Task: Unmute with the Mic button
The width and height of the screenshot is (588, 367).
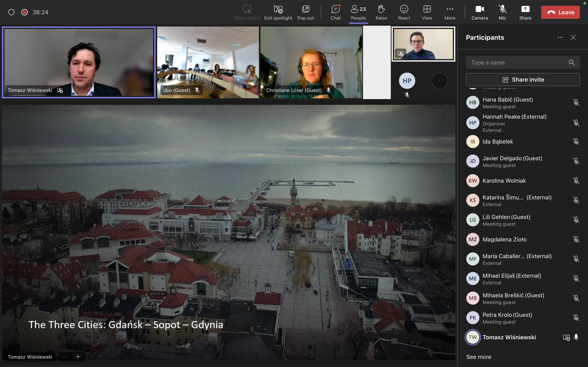Action: point(502,12)
